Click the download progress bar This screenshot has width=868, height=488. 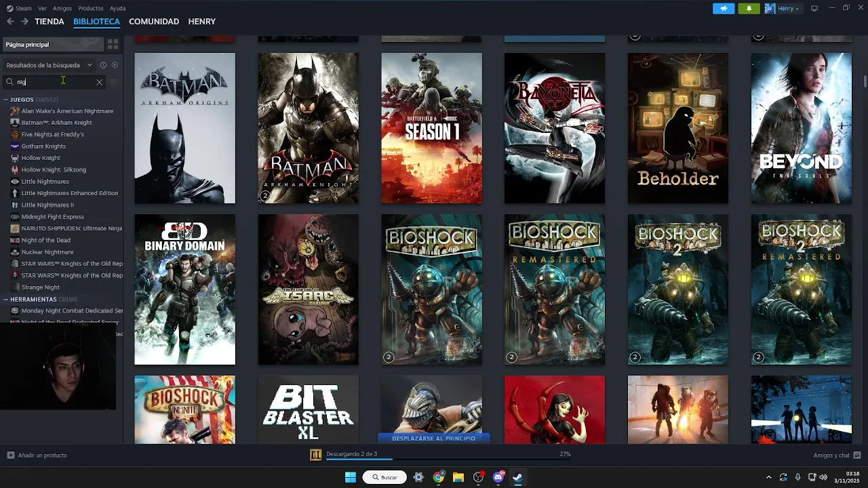448,460
